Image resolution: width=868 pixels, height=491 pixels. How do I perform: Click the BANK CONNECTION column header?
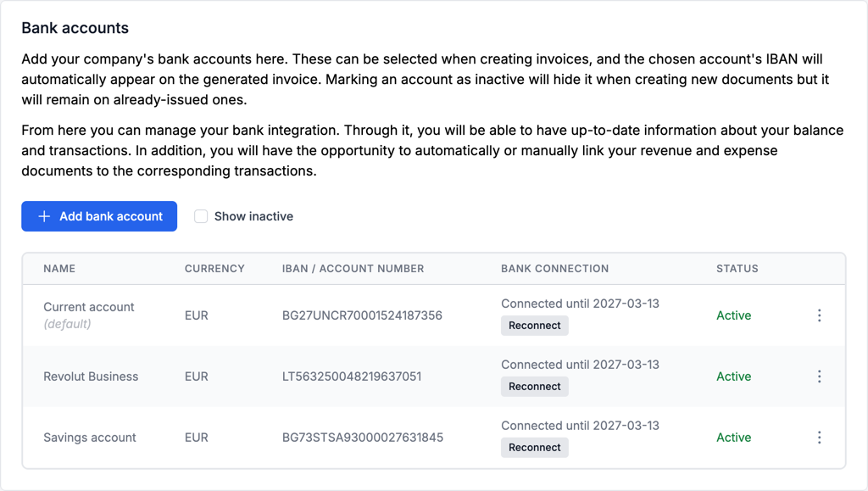554,269
